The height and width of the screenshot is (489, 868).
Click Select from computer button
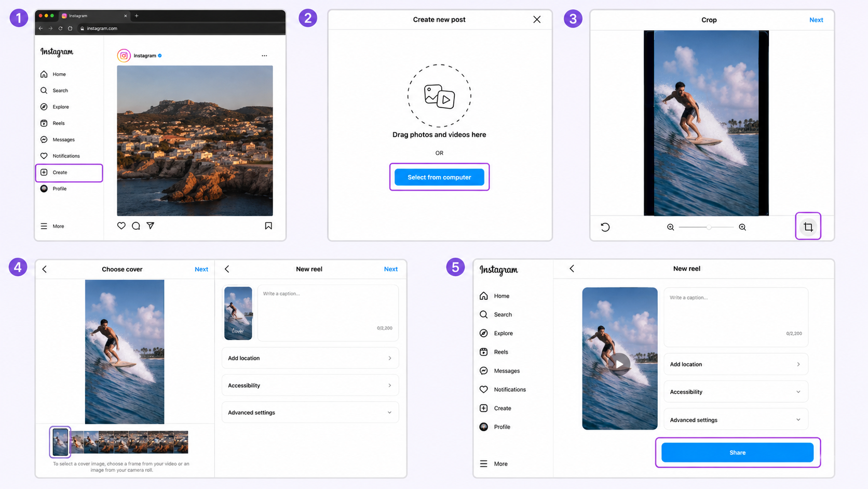click(x=439, y=177)
